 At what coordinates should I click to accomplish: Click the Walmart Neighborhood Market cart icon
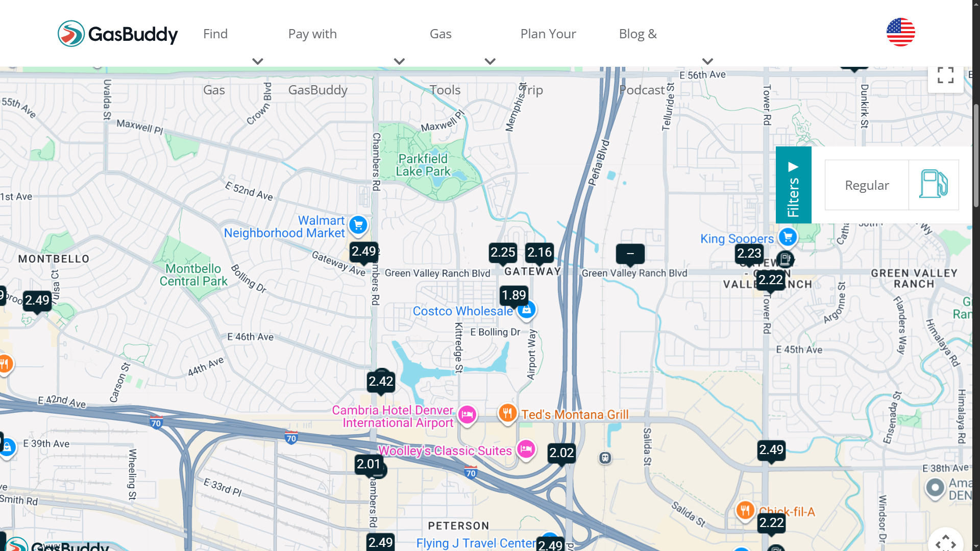click(x=358, y=224)
